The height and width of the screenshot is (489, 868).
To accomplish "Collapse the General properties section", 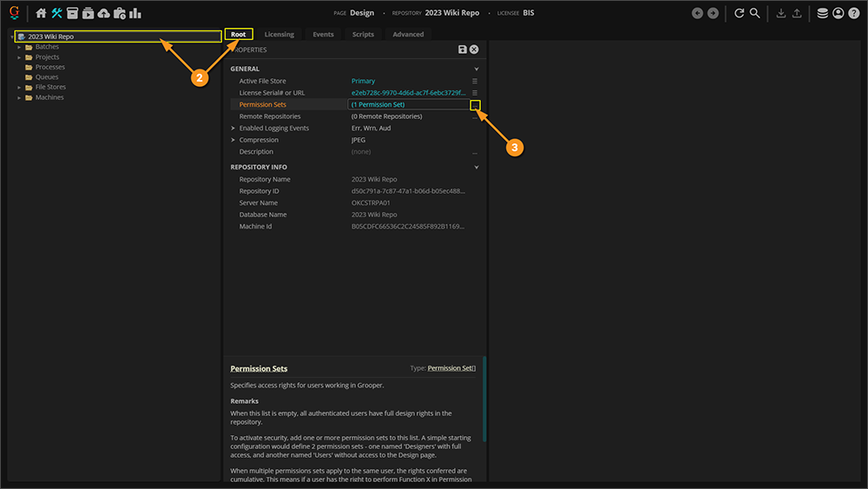I will coord(477,69).
